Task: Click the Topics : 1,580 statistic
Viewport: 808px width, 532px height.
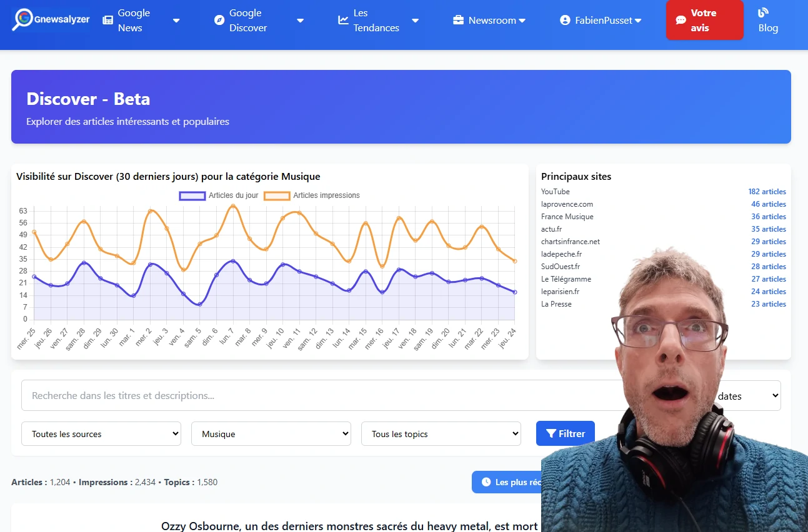Action: pos(191,482)
